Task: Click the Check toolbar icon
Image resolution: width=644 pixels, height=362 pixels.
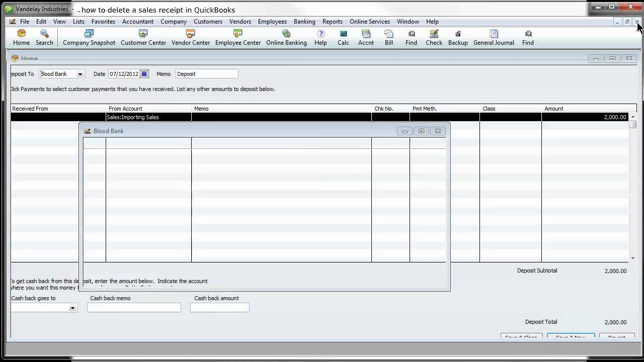Action: pos(434,37)
